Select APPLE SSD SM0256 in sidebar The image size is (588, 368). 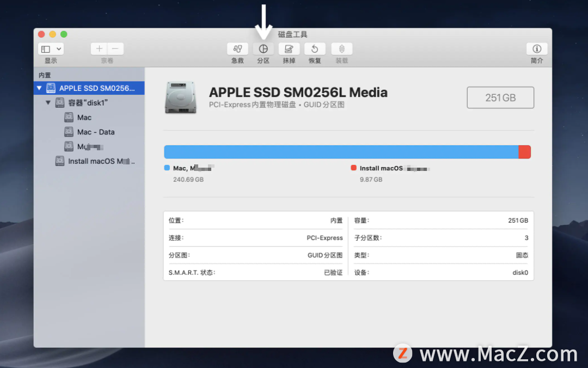89,88
